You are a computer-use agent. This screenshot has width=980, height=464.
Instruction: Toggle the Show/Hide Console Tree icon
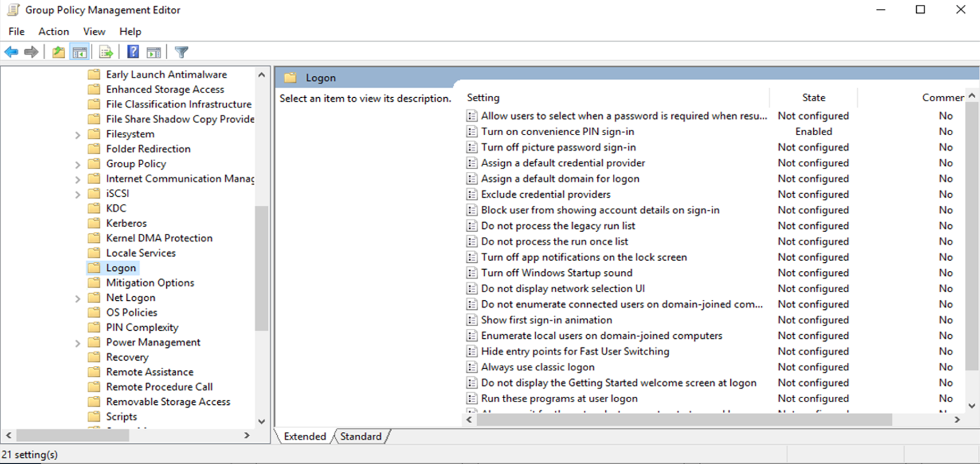coord(80,52)
